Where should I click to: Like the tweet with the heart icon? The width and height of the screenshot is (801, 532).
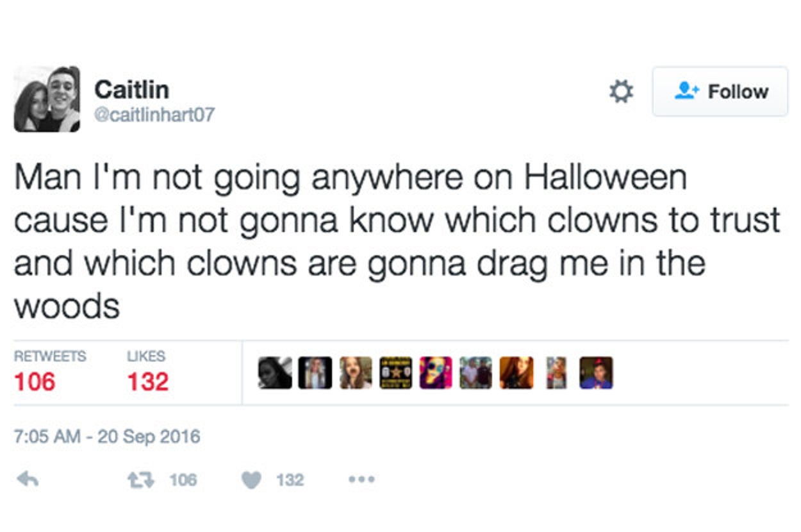pyautogui.click(x=251, y=479)
